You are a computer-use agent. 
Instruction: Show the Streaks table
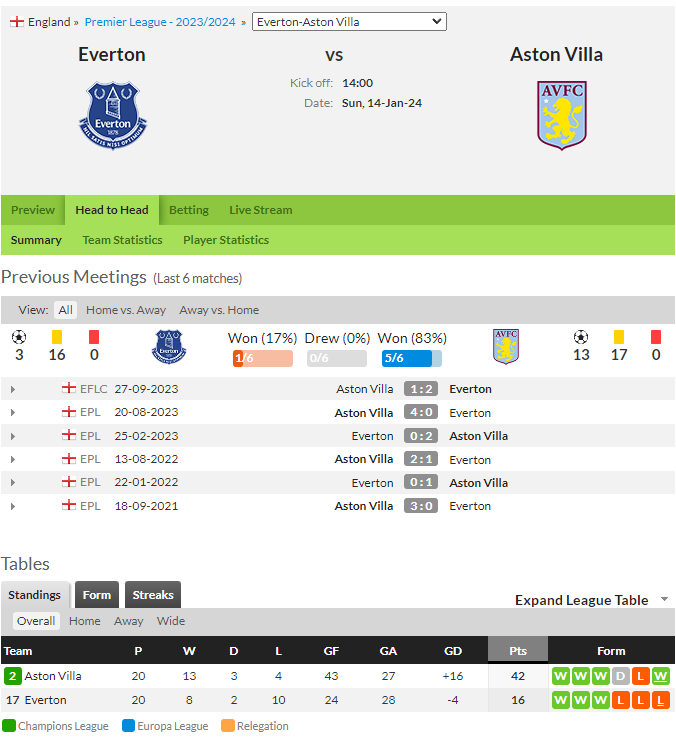click(x=153, y=595)
